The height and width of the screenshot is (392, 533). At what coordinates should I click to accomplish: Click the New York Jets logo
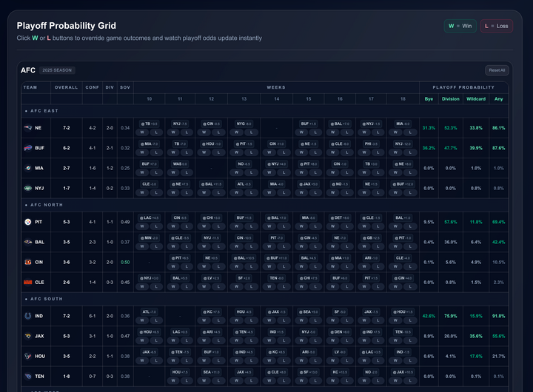(x=28, y=188)
